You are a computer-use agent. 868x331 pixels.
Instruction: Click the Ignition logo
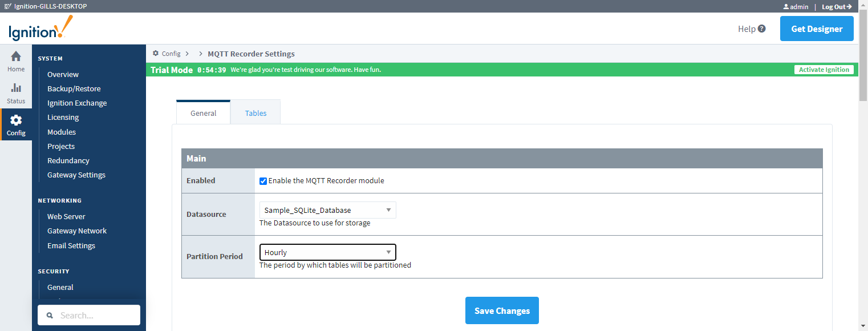click(40, 28)
